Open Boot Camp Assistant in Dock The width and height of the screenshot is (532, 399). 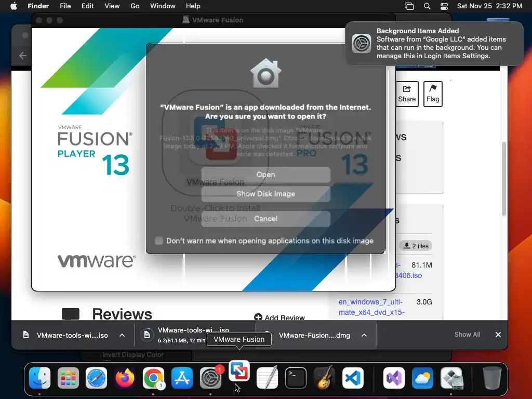[451, 378]
